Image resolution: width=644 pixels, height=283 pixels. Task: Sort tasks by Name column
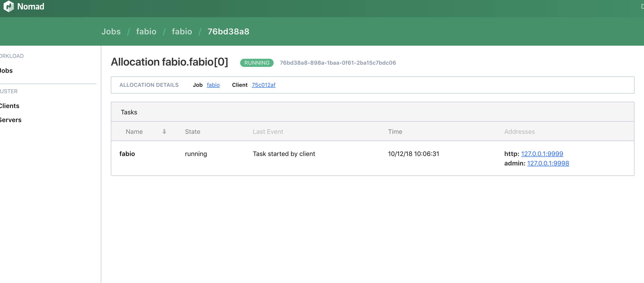[x=134, y=132]
